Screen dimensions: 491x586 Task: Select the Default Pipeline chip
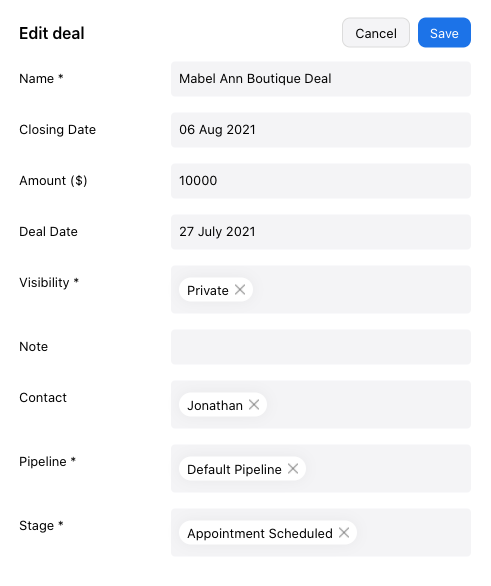click(234, 469)
